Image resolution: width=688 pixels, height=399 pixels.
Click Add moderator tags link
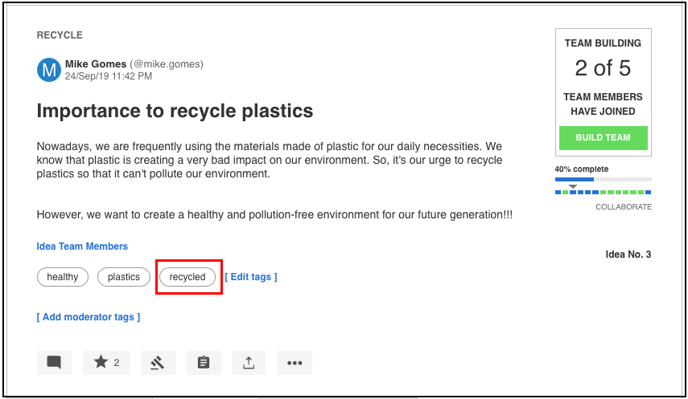(88, 317)
